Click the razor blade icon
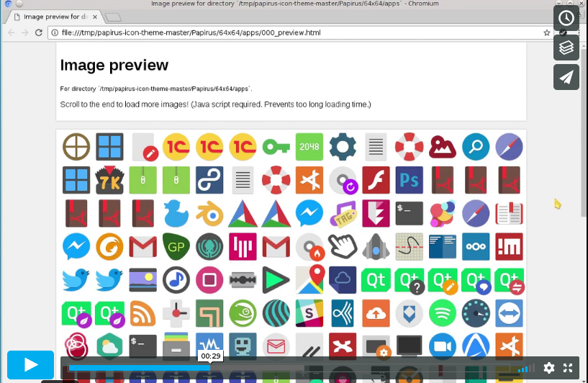This screenshot has height=383, width=588. pos(243,280)
